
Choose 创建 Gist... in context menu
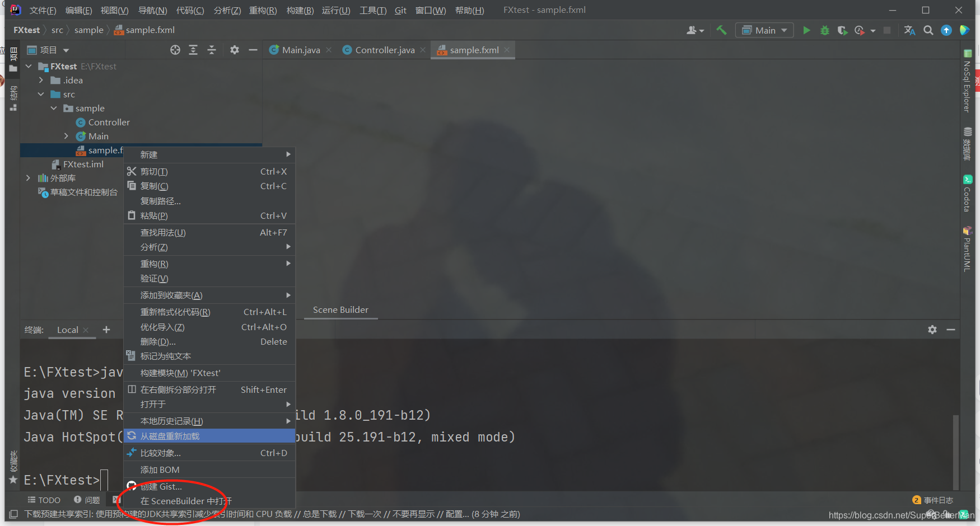209,486
